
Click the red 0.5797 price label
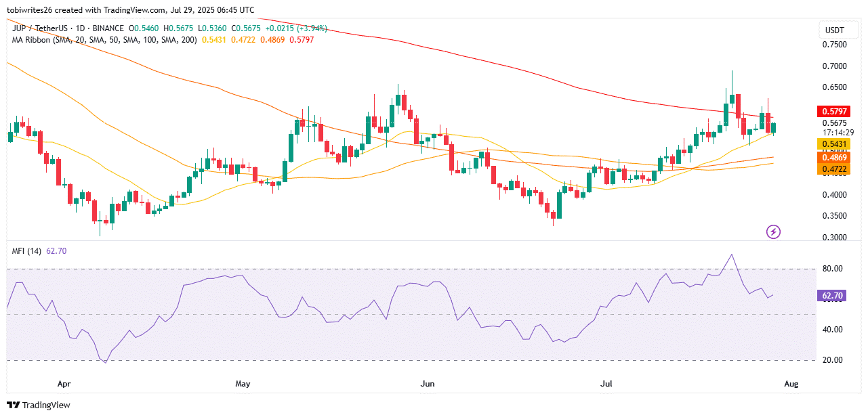coord(834,111)
